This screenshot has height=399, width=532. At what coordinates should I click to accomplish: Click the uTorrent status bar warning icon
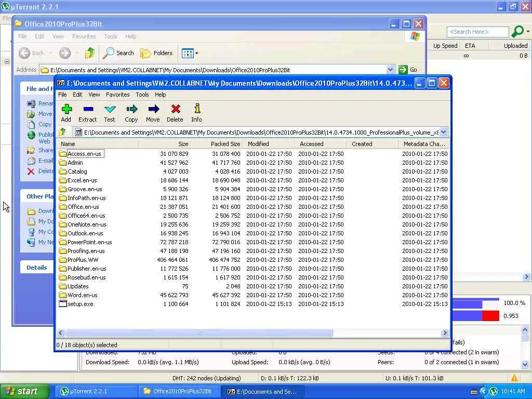(514, 378)
